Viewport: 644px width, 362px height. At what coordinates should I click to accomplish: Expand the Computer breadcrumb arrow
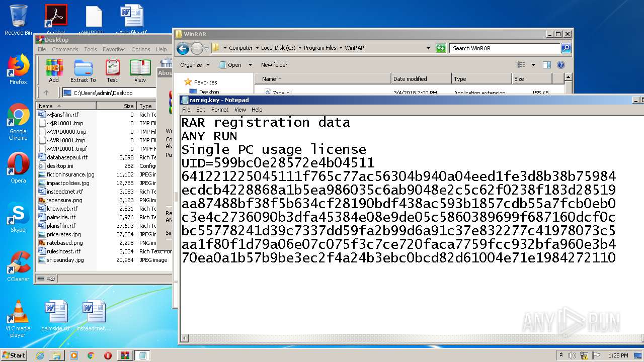point(257,48)
